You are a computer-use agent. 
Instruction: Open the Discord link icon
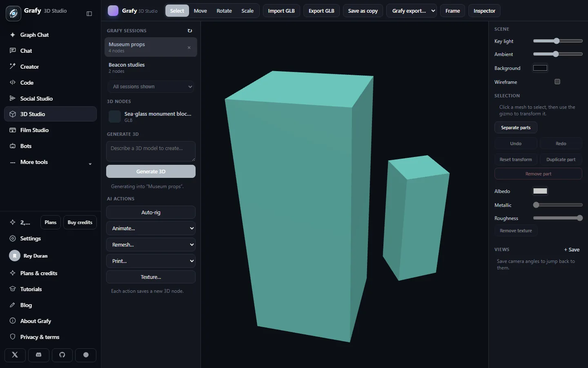(39, 355)
